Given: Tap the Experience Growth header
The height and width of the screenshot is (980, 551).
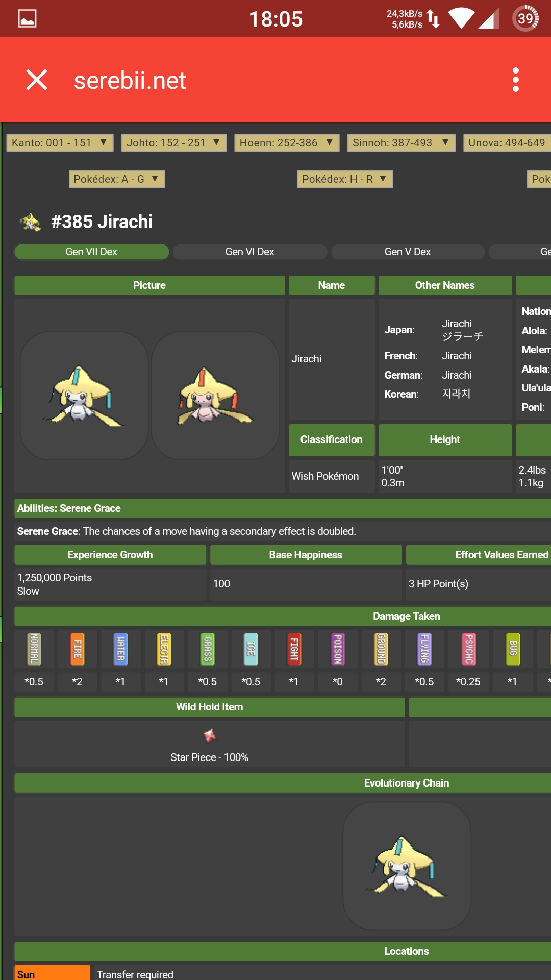Looking at the screenshot, I should pyautogui.click(x=110, y=555).
